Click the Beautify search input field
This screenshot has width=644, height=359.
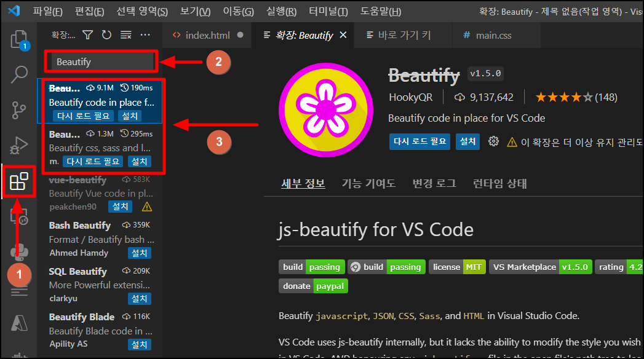(x=101, y=62)
